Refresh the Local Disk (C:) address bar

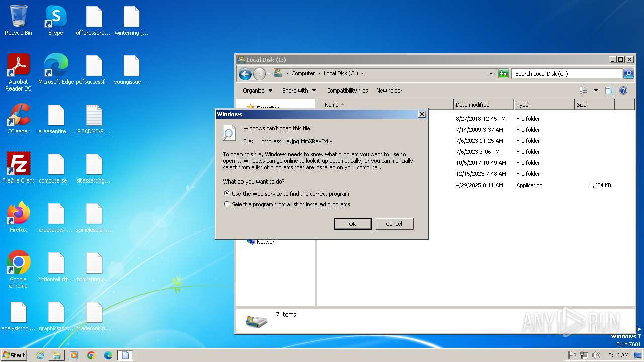click(x=503, y=73)
